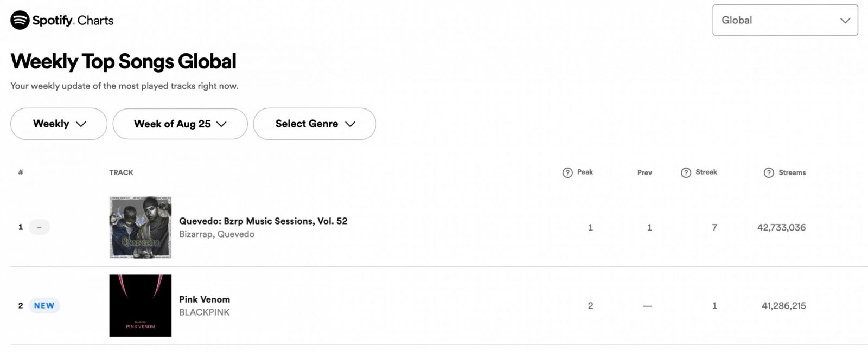Open the Quevedo: Bzrp Music Sessions, Vol. 52 track
This screenshot has width=868, height=352.
(263, 221)
